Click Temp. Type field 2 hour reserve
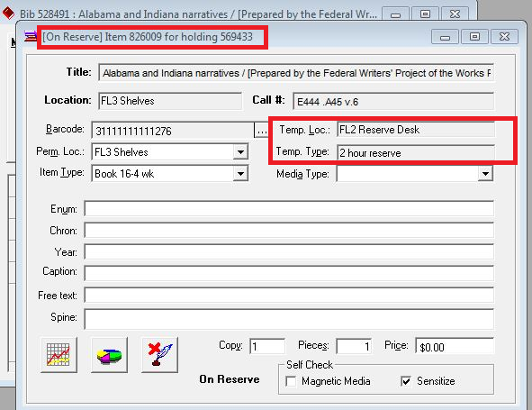The height and width of the screenshot is (410, 532). click(416, 152)
